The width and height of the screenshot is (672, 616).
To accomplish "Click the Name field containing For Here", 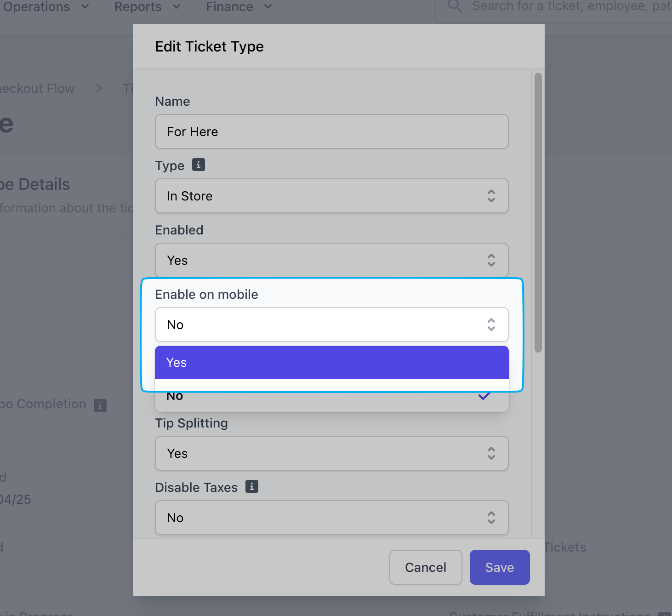I will click(x=331, y=131).
